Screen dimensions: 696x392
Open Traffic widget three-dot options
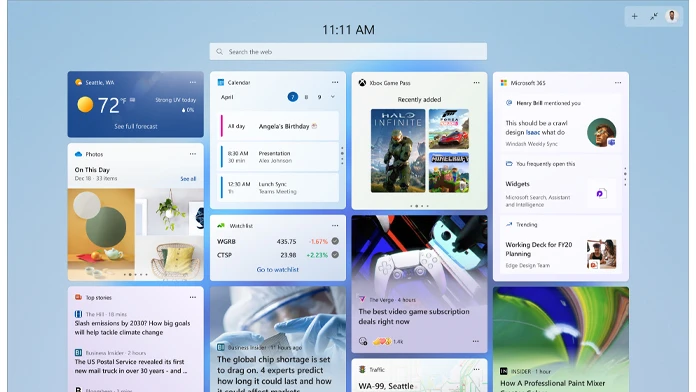click(476, 369)
